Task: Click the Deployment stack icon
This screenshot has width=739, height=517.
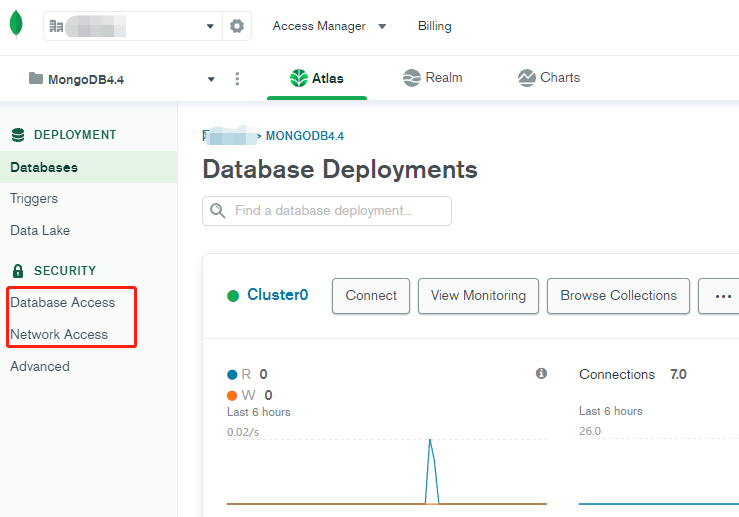Action: [17, 135]
